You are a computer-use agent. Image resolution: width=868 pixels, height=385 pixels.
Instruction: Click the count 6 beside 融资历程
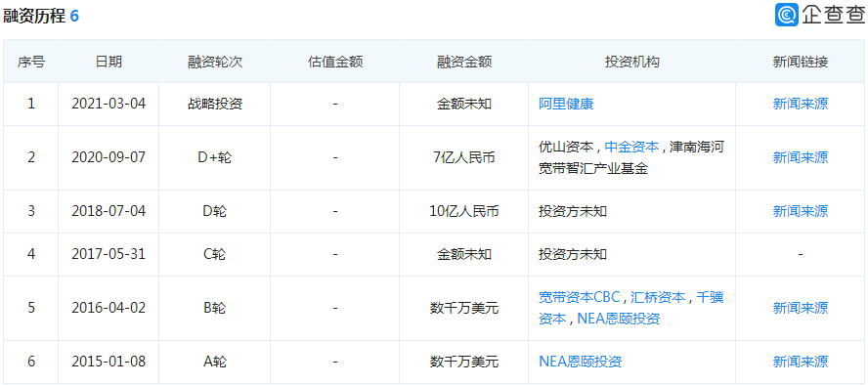74,17
